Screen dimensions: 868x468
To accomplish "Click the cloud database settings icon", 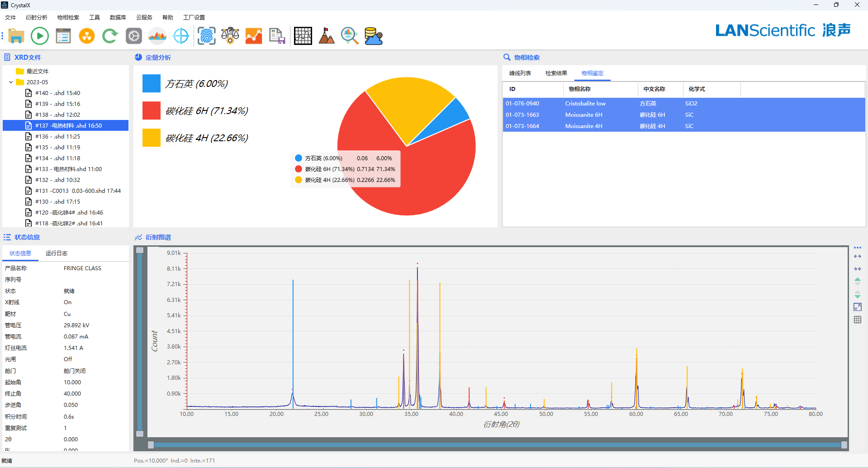I will pos(374,36).
